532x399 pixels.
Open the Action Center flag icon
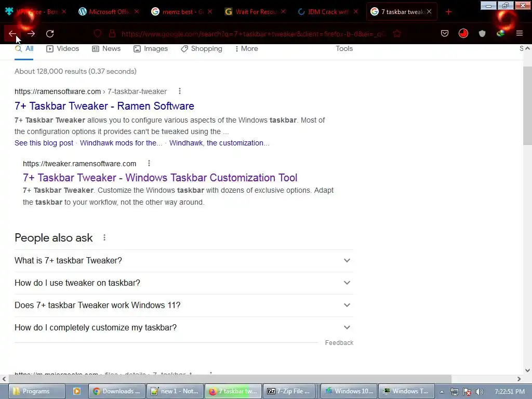pyautogui.click(x=467, y=392)
